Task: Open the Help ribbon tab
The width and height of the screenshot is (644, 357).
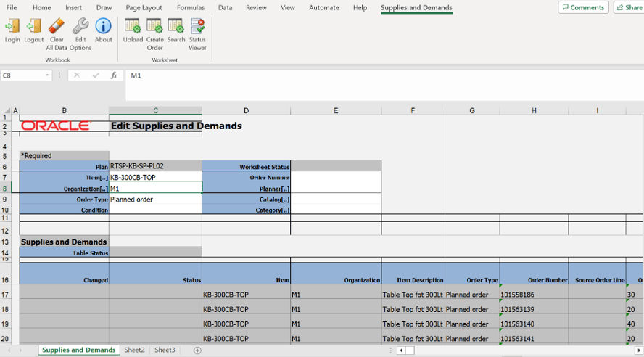Action: click(360, 7)
